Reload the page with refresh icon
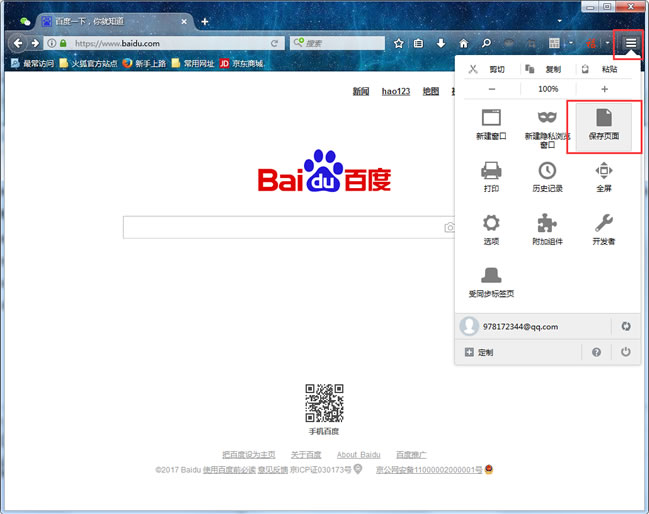649x514 pixels. click(274, 43)
